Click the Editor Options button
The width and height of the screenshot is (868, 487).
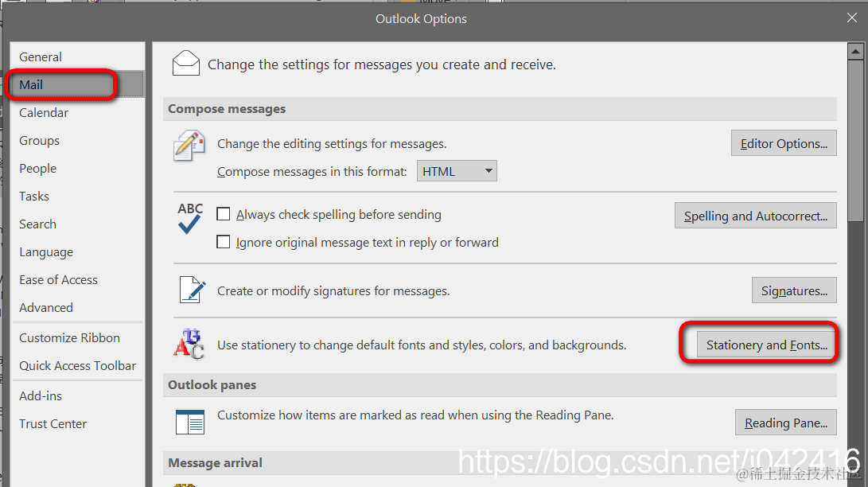point(784,143)
